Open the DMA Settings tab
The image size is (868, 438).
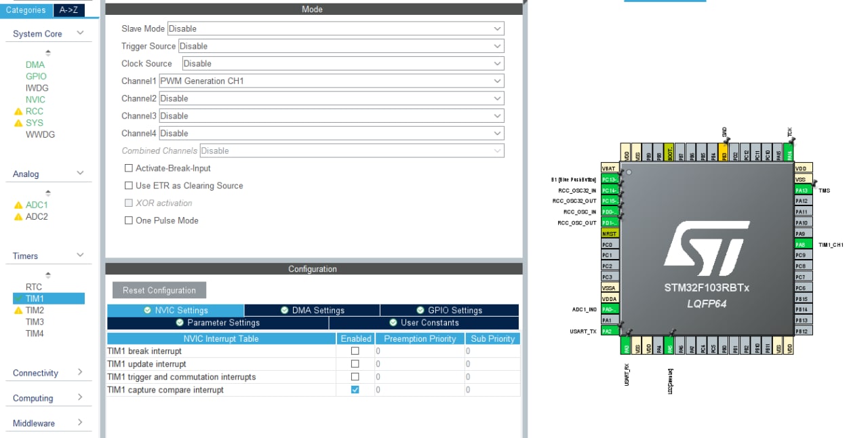312,311
